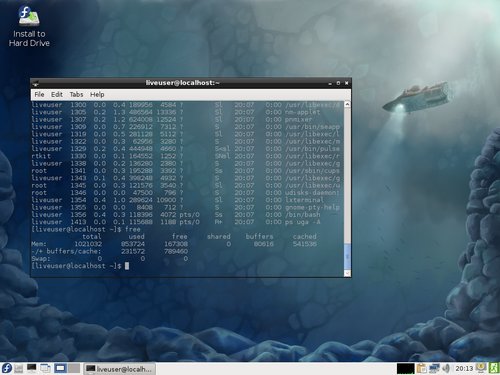Click the CPU usage monitor in the panel

click(405, 369)
